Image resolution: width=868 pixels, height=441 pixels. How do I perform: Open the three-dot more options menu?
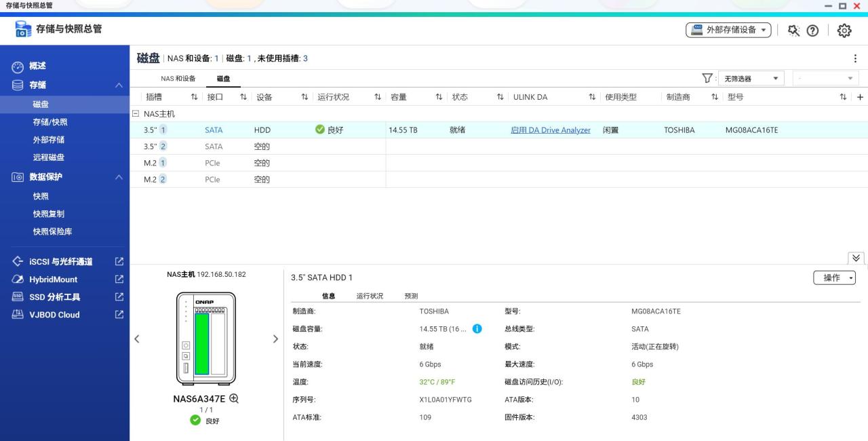tap(855, 59)
